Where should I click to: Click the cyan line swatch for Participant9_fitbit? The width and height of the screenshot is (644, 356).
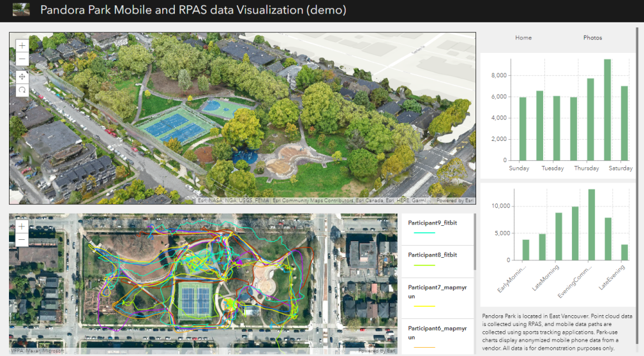(x=424, y=233)
